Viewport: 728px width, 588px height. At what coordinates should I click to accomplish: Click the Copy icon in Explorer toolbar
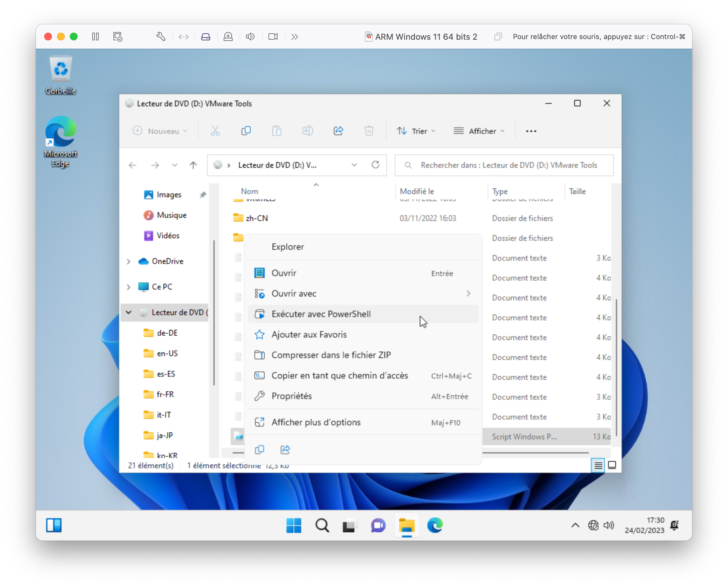246,131
